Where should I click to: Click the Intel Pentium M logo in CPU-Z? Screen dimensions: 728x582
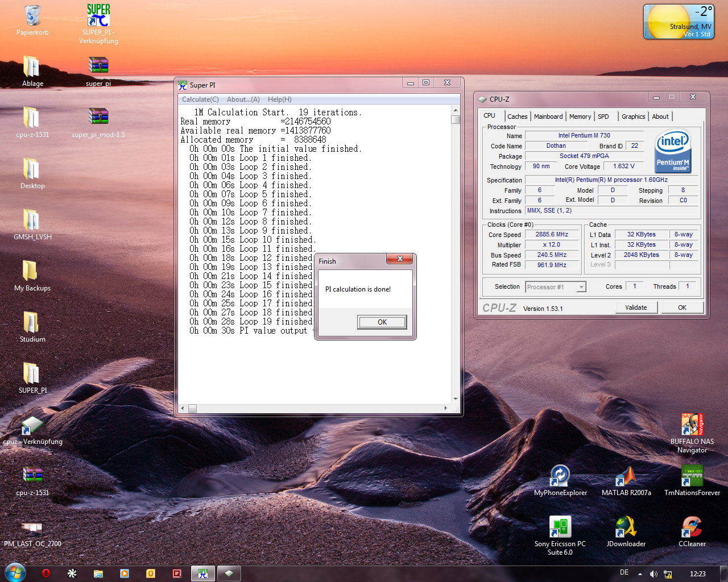click(x=673, y=151)
